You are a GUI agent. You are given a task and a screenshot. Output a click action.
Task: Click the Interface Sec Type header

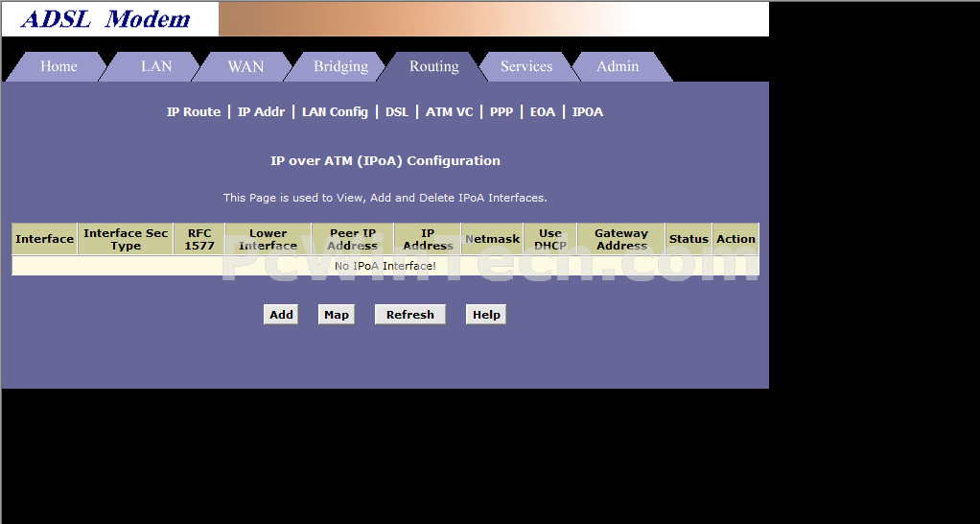(x=126, y=239)
